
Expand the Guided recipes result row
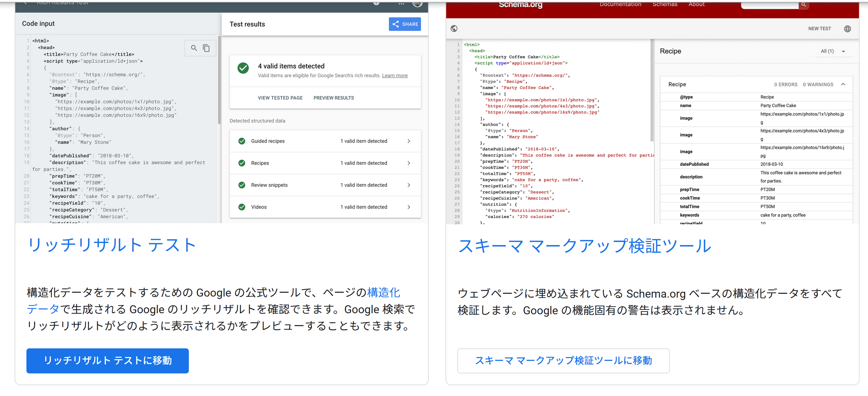click(409, 141)
